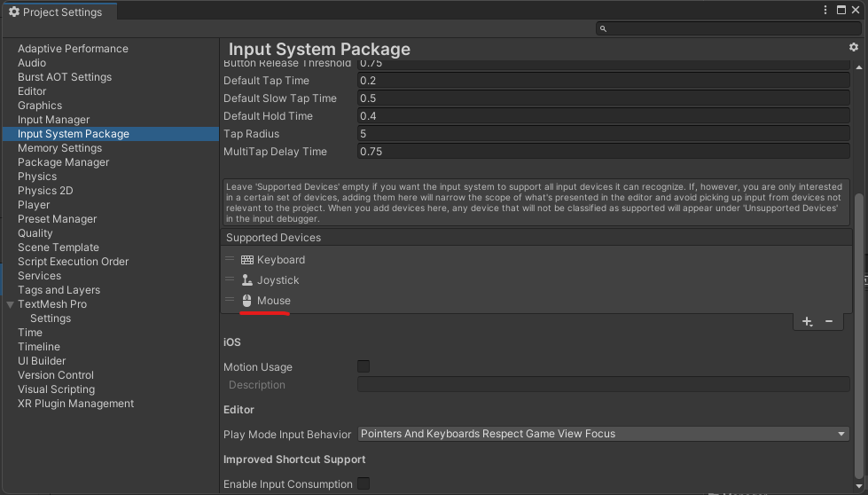The height and width of the screenshot is (495, 868).
Task: Open Physics settings
Action: click(x=37, y=177)
